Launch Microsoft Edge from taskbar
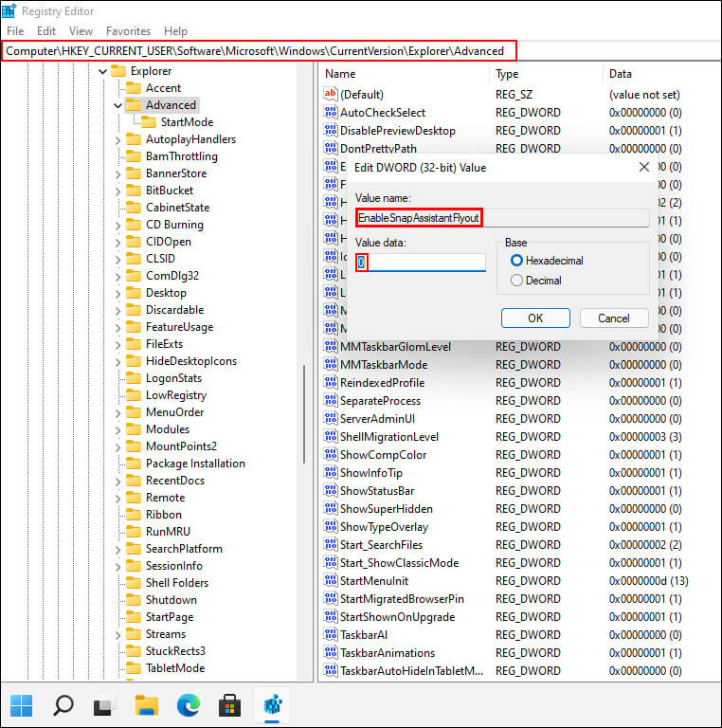722x728 pixels. coord(189,705)
